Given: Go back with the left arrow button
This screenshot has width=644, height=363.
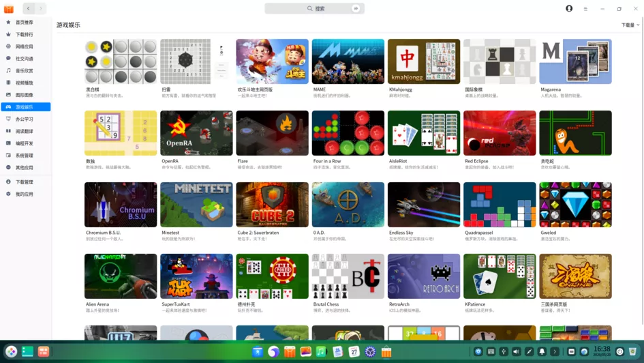Looking at the screenshot, I should point(29,8).
